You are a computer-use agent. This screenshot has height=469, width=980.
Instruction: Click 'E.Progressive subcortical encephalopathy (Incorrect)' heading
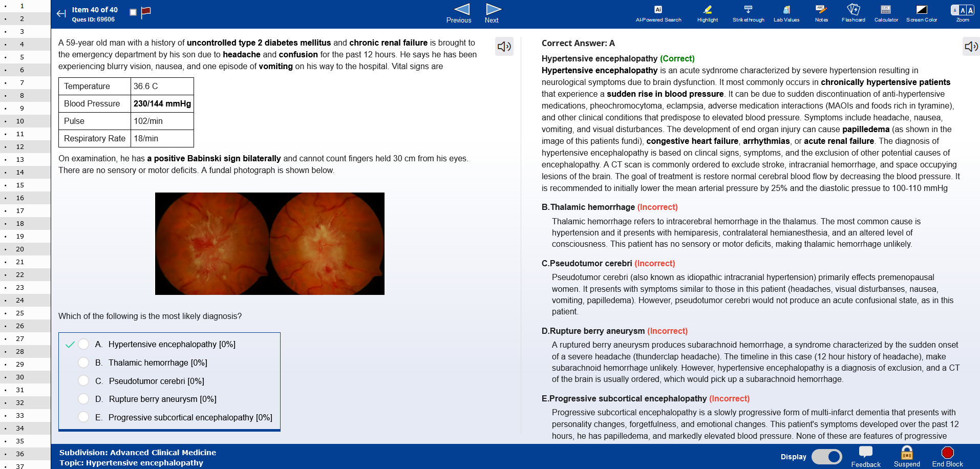(645, 399)
